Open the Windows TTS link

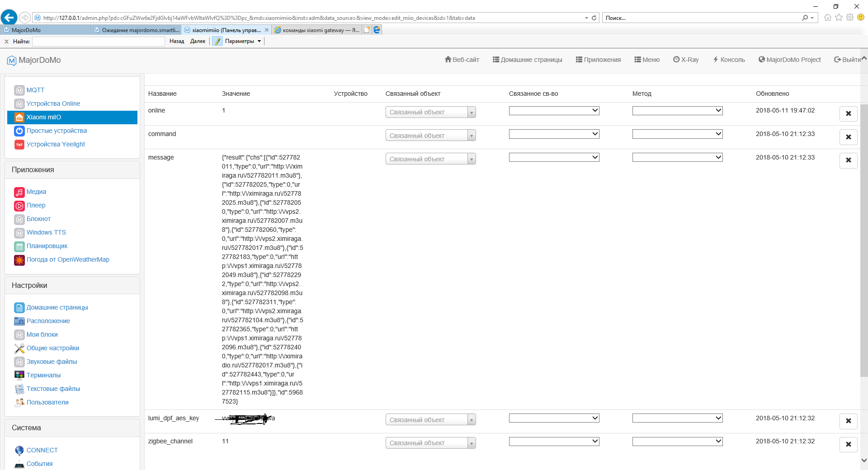pyautogui.click(x=46, y=232)
